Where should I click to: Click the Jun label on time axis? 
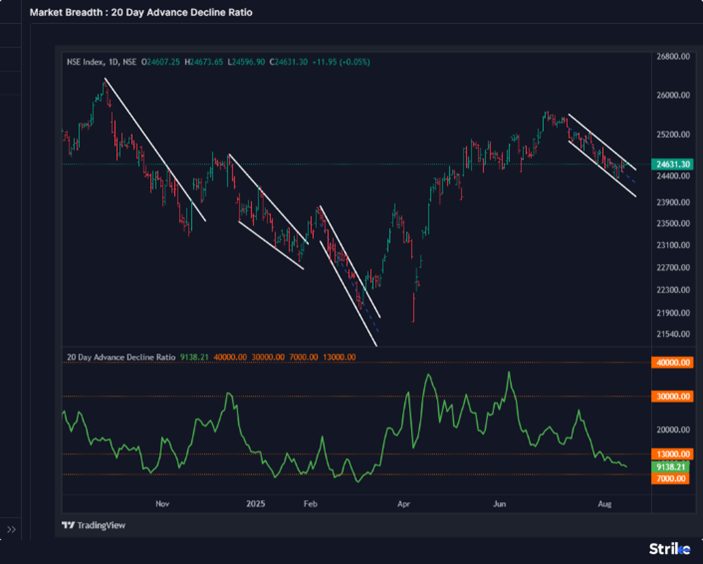500,506
